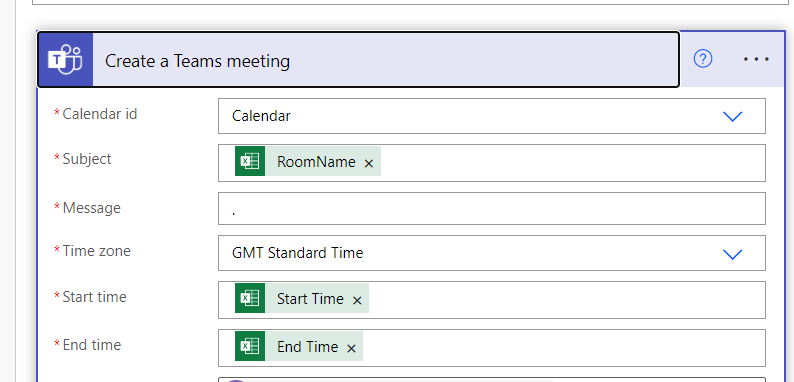794x382 pixels.
Task: Expand the Time zone dropdown chevron
Action: [x=732, y=253]
